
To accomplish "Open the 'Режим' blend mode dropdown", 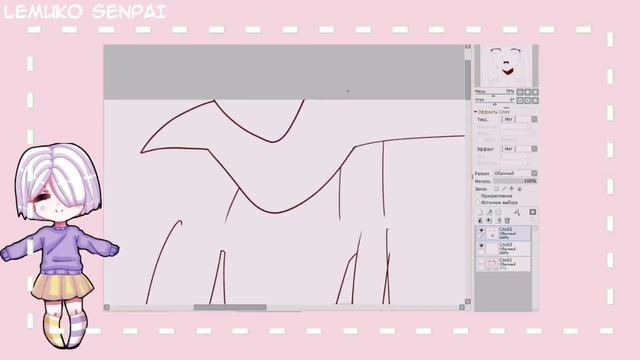I will [x=534, y=173].
